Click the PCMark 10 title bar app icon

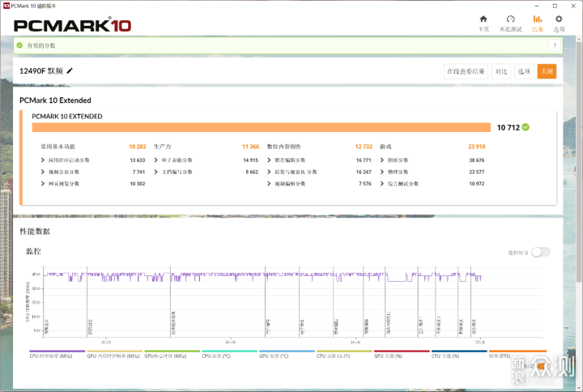click(x=6, y=6)
